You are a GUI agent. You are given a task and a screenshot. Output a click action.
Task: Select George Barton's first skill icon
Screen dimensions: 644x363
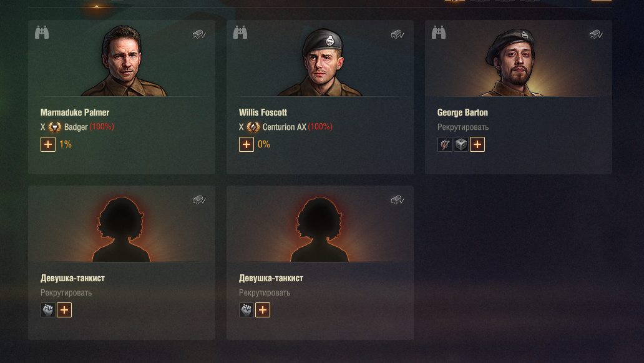445,144
